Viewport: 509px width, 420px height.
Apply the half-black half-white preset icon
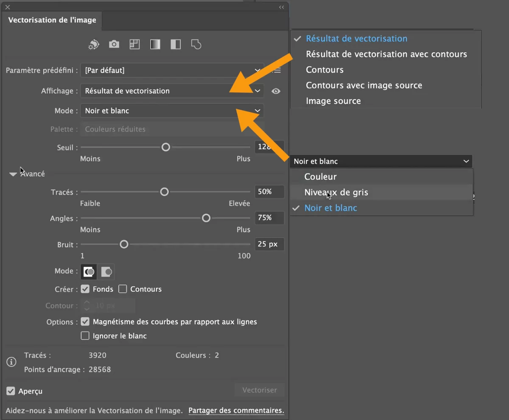pyautogui.click(x=176, y=44)
